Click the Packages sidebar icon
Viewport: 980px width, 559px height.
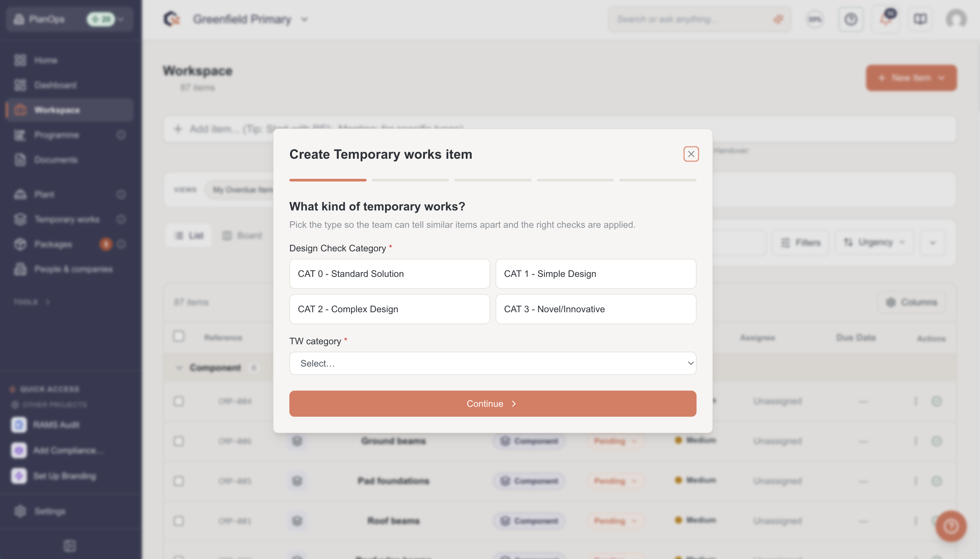(x=20, y=244)
